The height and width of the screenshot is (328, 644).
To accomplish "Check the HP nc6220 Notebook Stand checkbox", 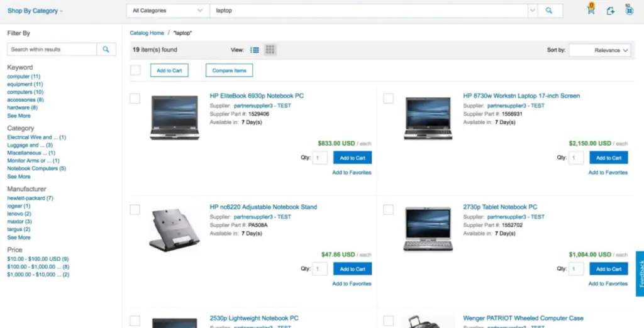I will (135, 210).
